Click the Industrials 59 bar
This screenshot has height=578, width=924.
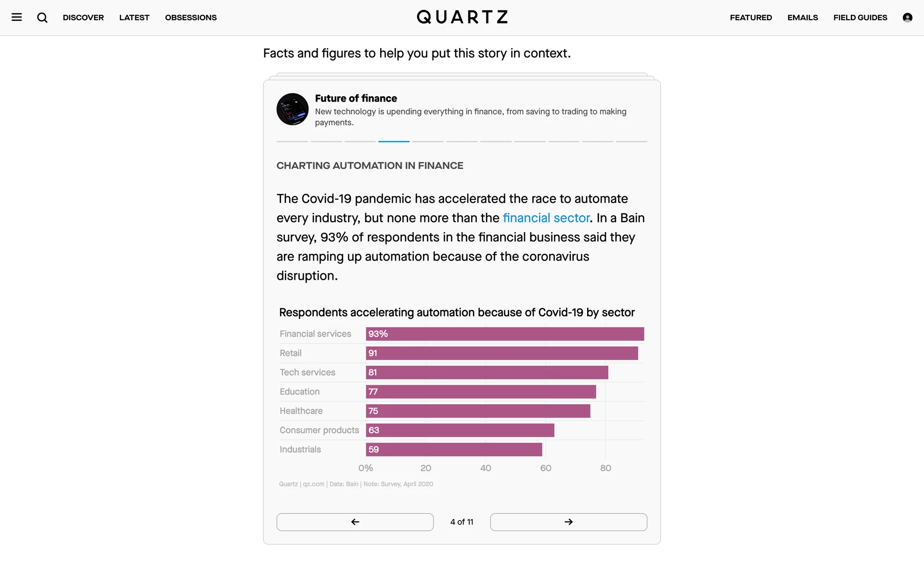[454, 449]
